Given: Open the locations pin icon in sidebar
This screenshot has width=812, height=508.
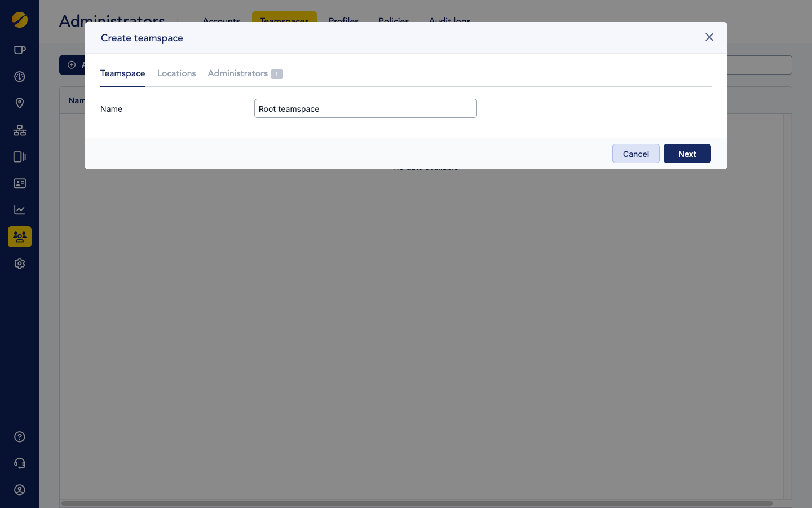Looking at the screenshot, I should tap(20, 103).
